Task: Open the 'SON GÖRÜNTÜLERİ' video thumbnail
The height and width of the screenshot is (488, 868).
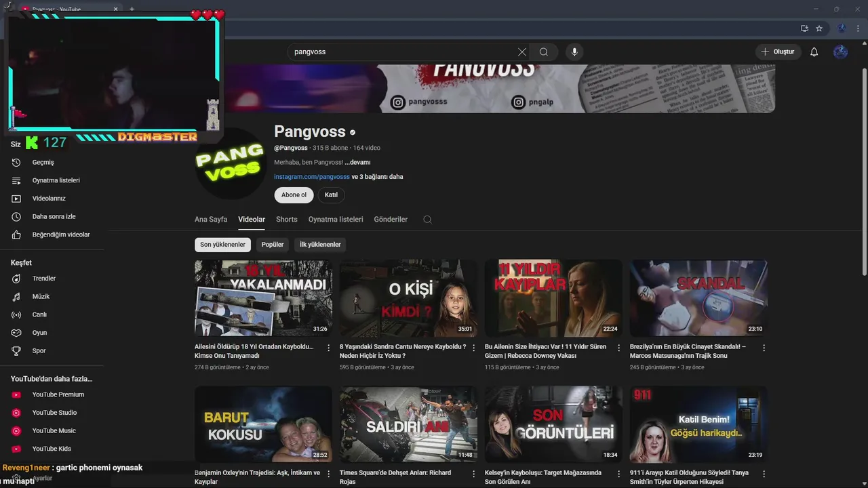Action: click(553, 424)
